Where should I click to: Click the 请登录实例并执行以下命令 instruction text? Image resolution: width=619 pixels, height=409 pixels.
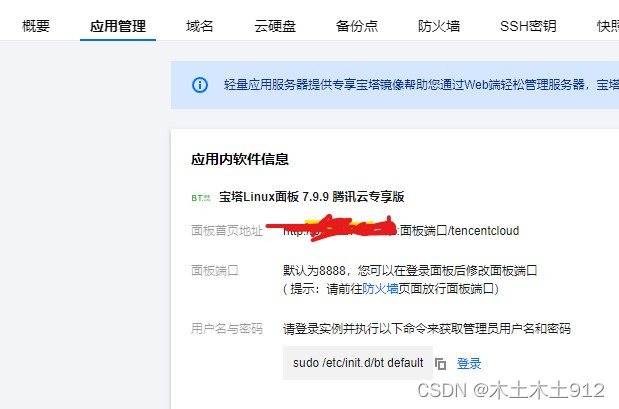click(427, 328)
